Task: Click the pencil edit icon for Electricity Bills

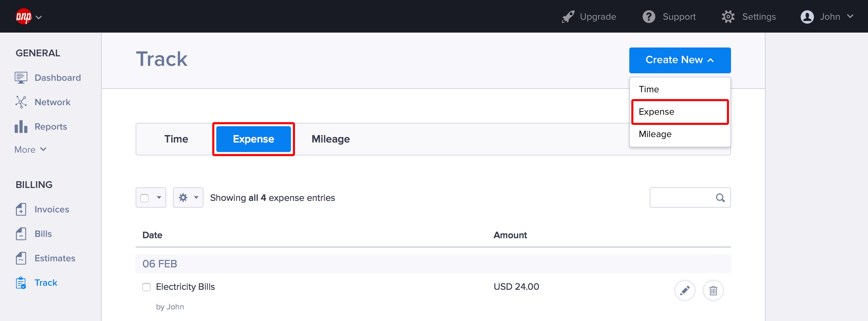Action: click(685, 290)
